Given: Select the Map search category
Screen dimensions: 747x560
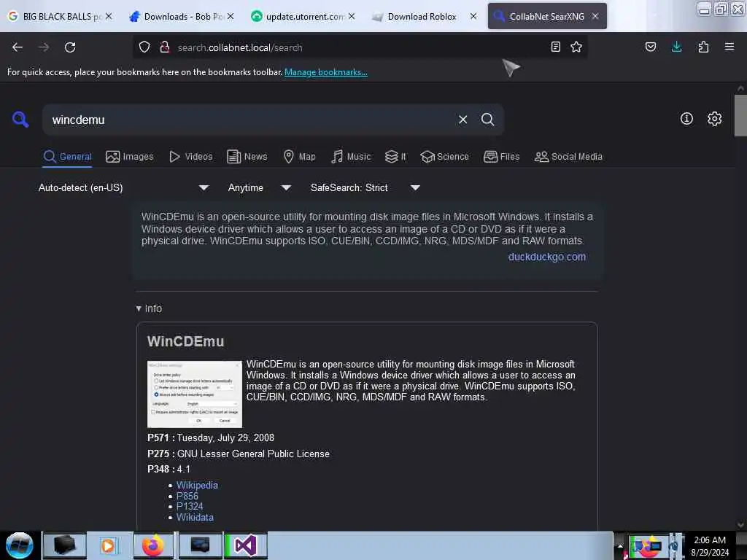Looking at the screenshot, I should [x=299, y=157].
